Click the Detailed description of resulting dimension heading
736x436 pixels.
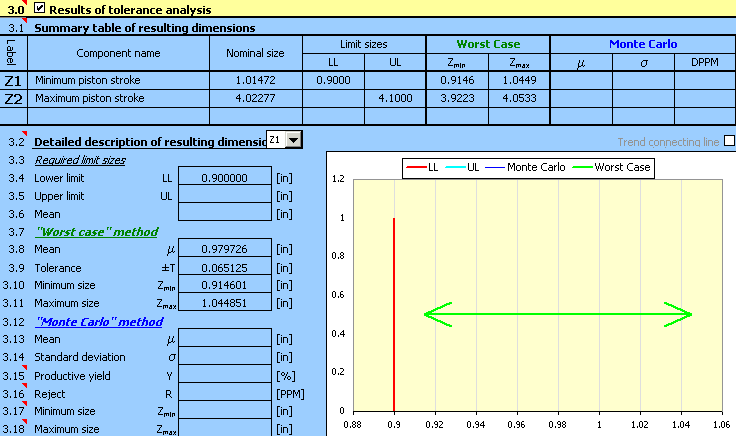point(150,142)
